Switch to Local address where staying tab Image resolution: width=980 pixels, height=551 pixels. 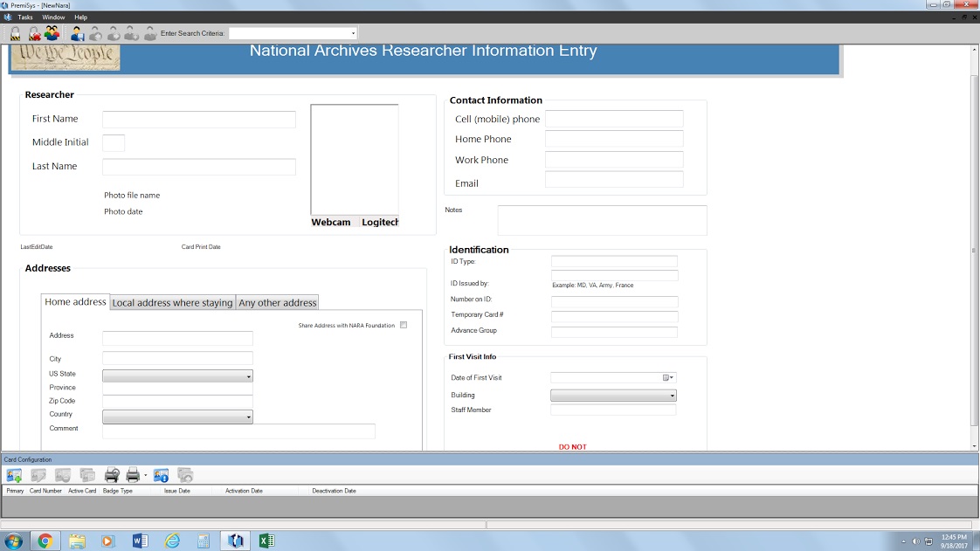173,303
